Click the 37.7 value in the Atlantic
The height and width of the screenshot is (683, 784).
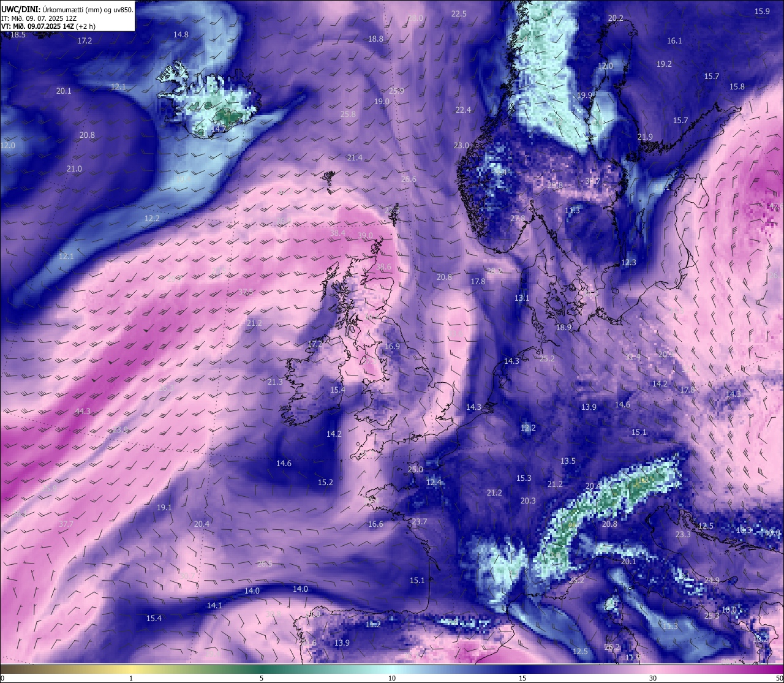[66, 524]
